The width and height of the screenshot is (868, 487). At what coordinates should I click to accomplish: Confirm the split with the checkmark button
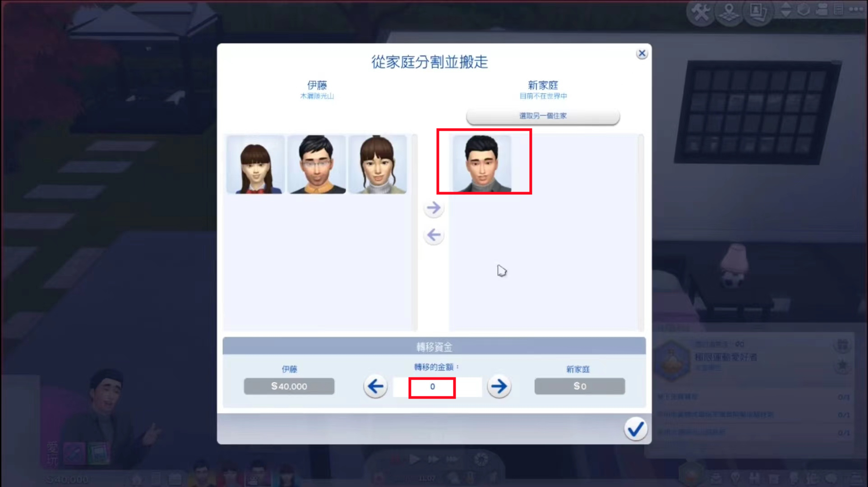[636, 429]
